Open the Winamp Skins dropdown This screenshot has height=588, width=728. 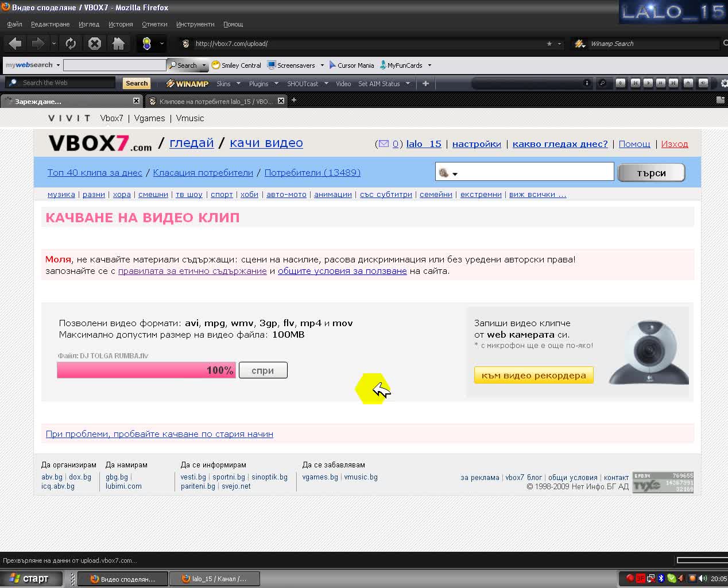pos(229,83)
